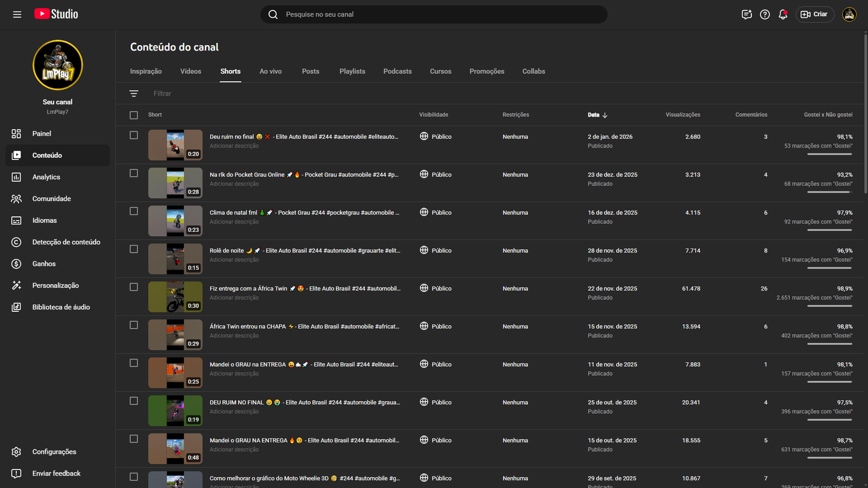Switch to the Vídeos tab
The height and width of the screenshot is (488, 868).
click(190, 72)
